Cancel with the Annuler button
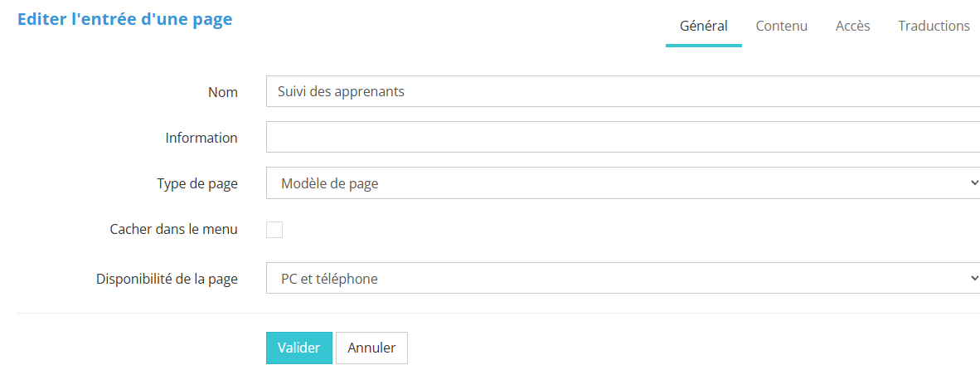This screenshot has width=980, height=370. (x=371, y=348)
